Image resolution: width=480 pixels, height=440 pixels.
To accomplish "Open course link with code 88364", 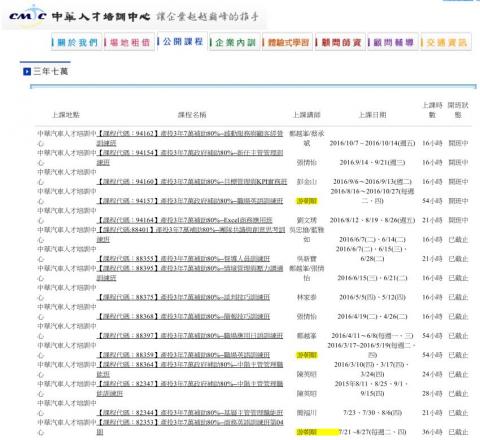I will tap(190, 369).
